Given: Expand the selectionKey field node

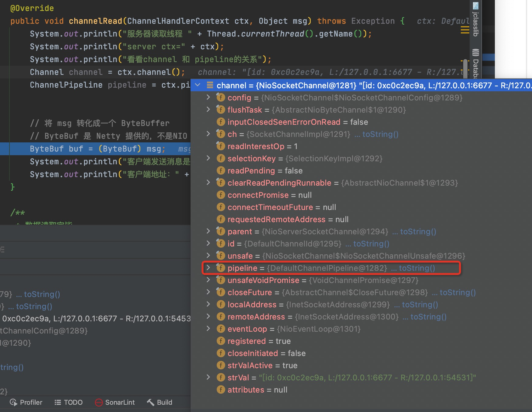Looking at the screenshot, I should 208,158.
